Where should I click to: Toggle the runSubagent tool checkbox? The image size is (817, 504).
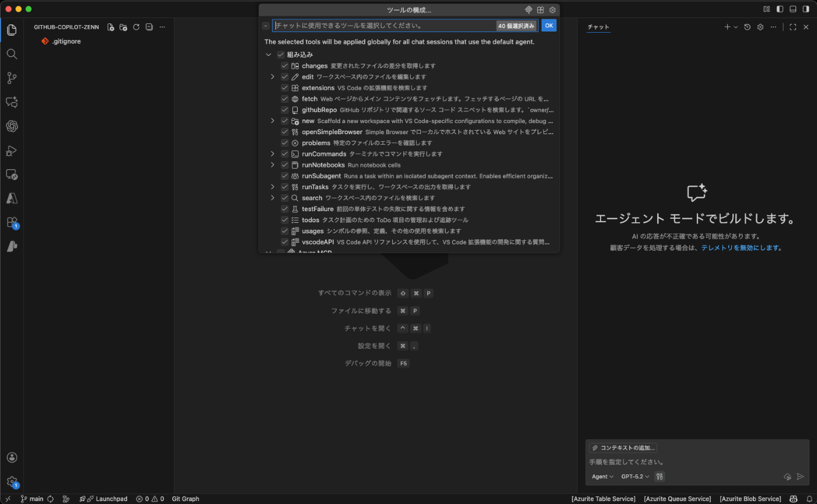coord(285,176)
